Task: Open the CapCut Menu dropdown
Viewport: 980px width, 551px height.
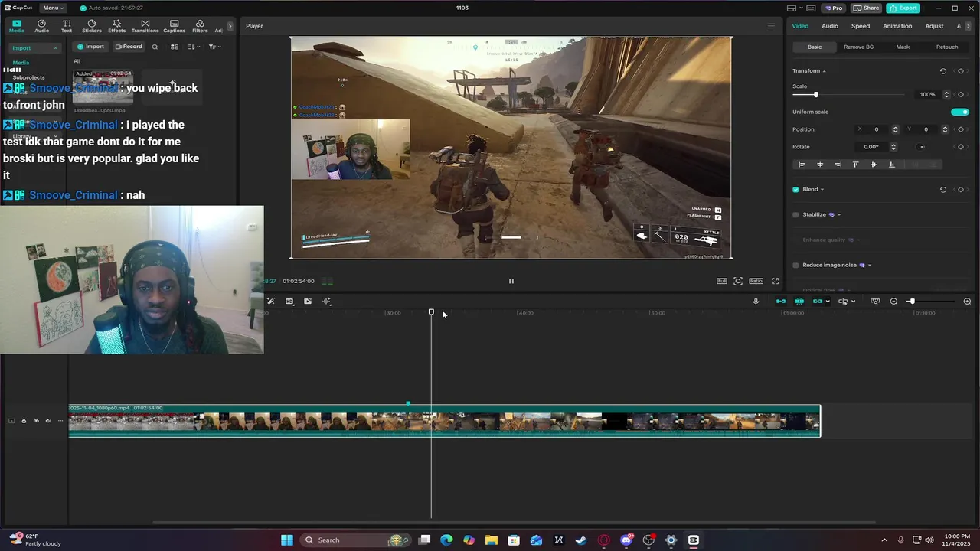Action: click(53, 8)
